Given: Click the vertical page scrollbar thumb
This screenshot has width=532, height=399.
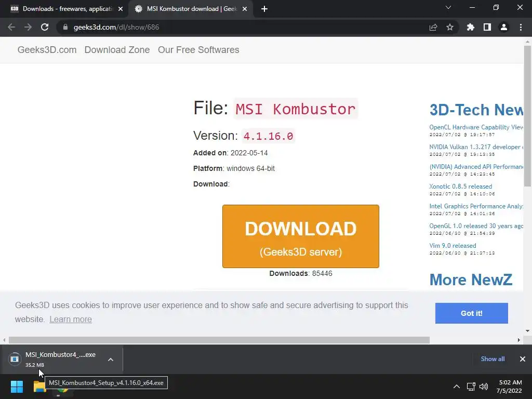Looking at the screenshot, I should [527, 116].
